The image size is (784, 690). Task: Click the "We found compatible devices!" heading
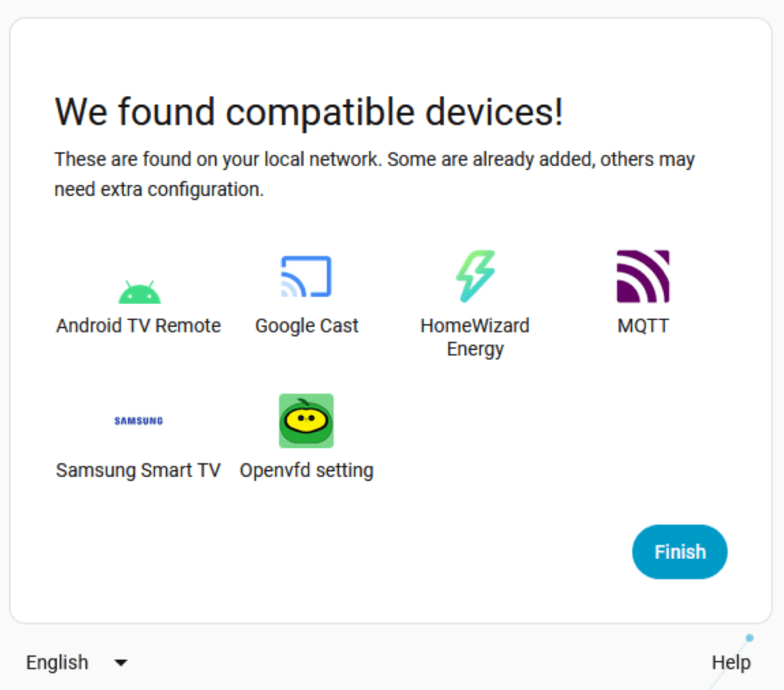click(x=309, y=113)
